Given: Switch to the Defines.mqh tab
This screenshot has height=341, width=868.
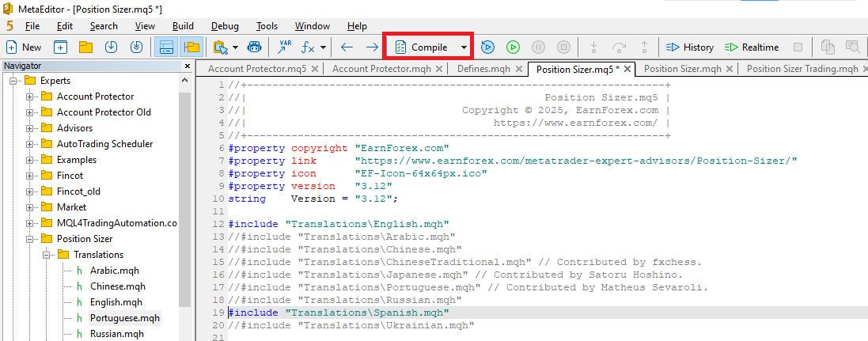Looking at the screenshot, I should tap(483, 69).
